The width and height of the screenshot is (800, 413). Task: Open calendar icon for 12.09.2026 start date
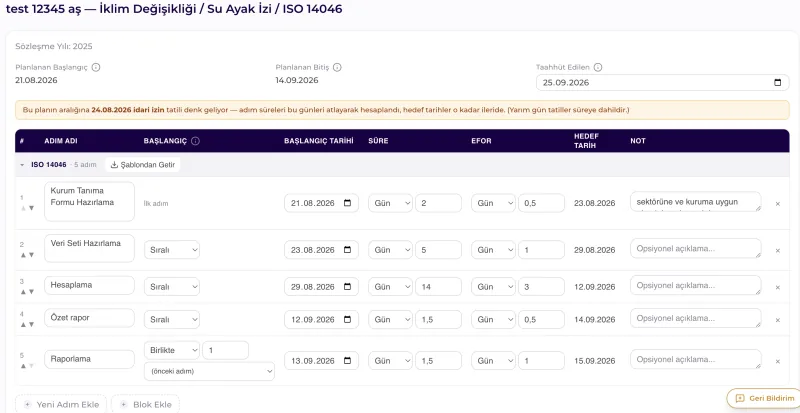347,319
